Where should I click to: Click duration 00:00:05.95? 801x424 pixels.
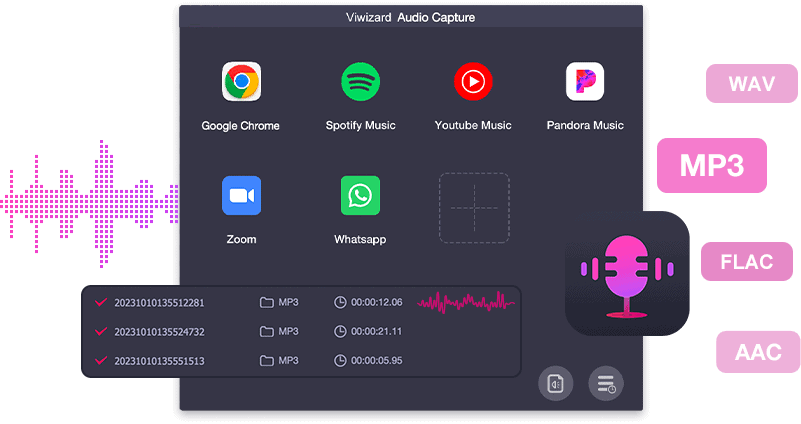(376, 361)
